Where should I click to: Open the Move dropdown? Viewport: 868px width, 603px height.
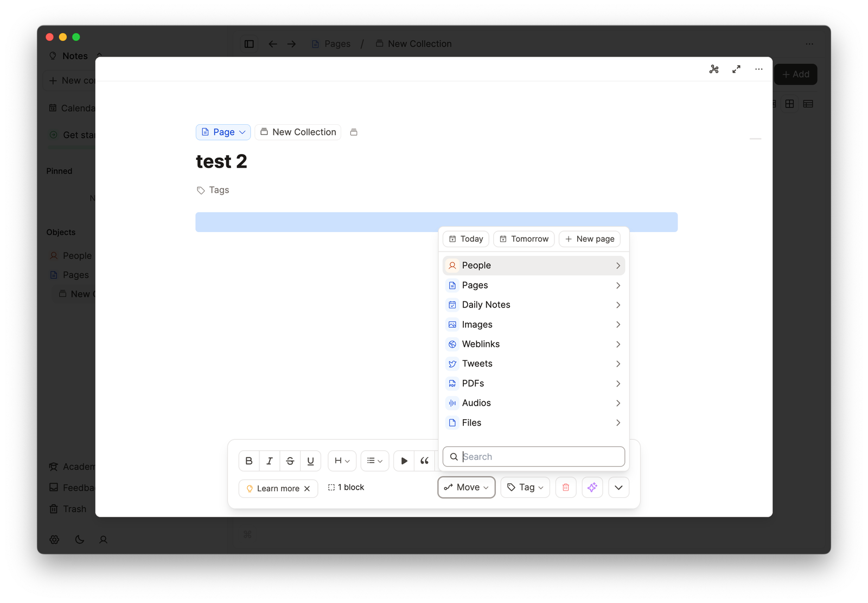tap(467, 487)
